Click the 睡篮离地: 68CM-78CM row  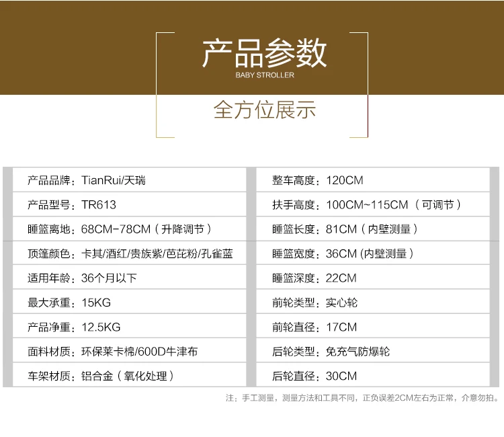(x=129, y=229)
